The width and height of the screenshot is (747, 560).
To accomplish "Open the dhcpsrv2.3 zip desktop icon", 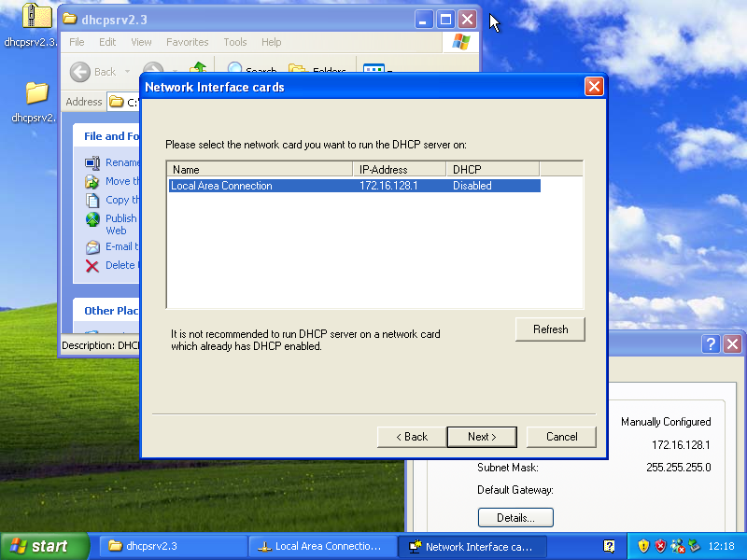I will click(35, 17).
